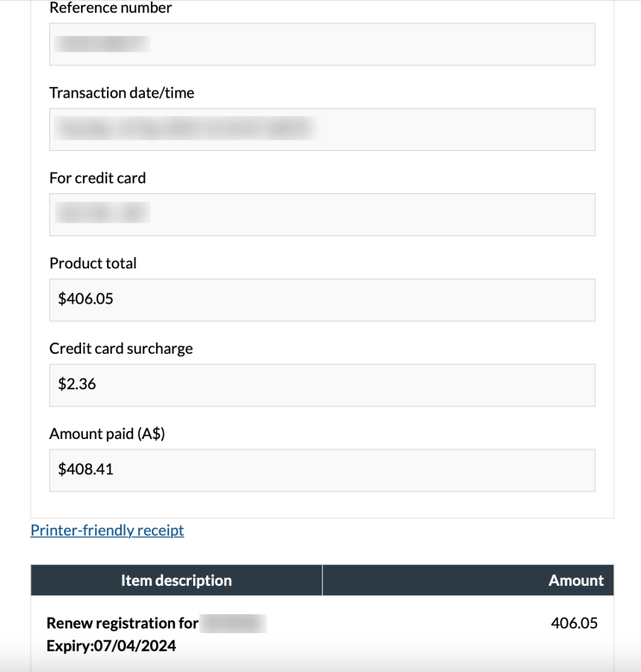Image resolution: width=641 pixels, height=672 pixels.
Task: Click the Product total label
Action: 93,263
